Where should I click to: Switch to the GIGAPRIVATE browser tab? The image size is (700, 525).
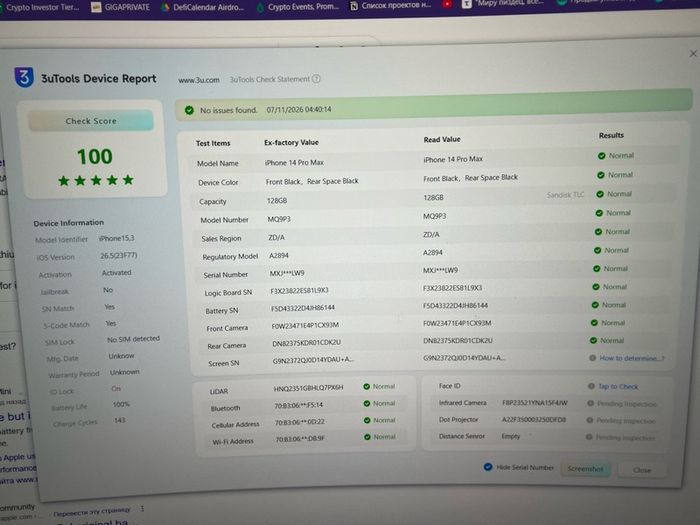pyautogui.click(x=121, y=7)
